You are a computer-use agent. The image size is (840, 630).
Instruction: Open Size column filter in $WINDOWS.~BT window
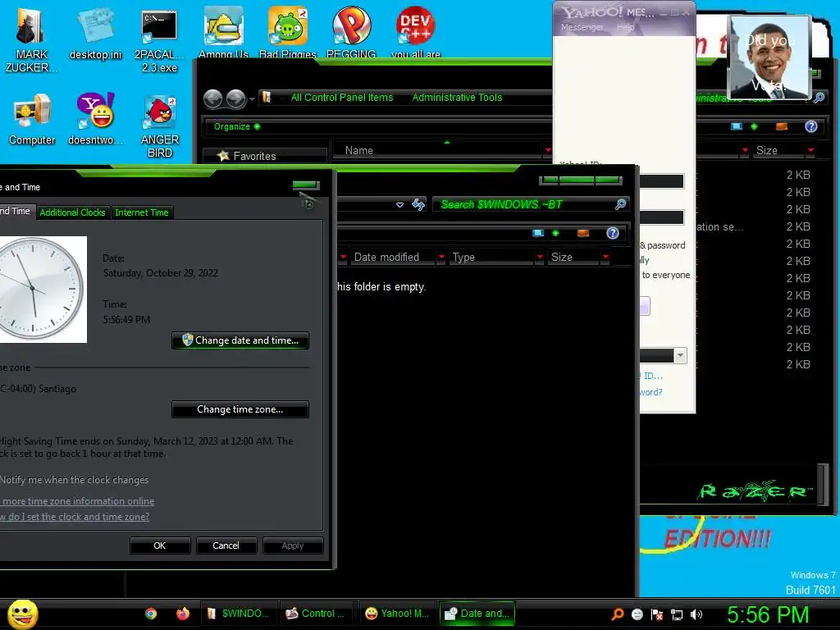(605, 257)
